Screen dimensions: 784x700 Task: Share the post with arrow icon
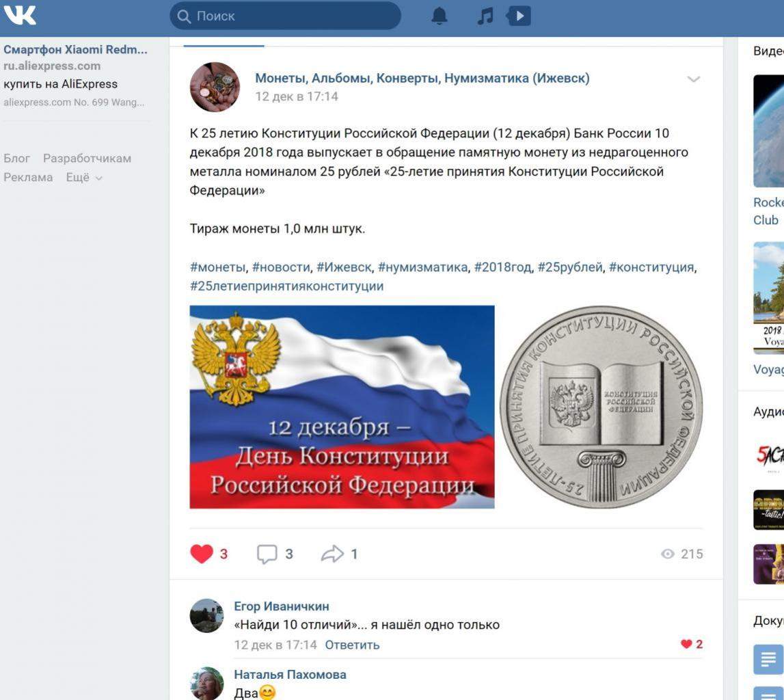click(332, 554)
